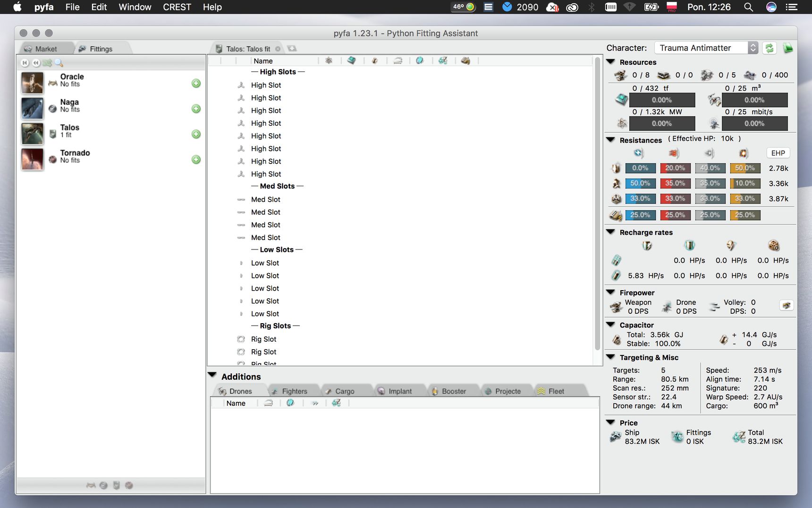Viewport: 812px width, 508px height.
Task: Click the price icon in Additions column header
Action: (x=336, y=403)
